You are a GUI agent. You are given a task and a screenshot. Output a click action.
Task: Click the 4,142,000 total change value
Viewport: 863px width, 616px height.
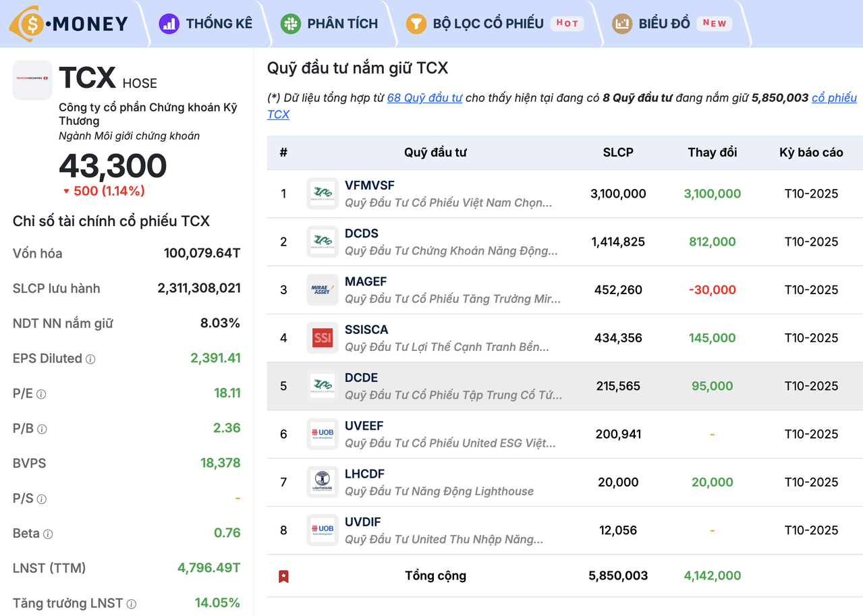click(x=713, y=576)
